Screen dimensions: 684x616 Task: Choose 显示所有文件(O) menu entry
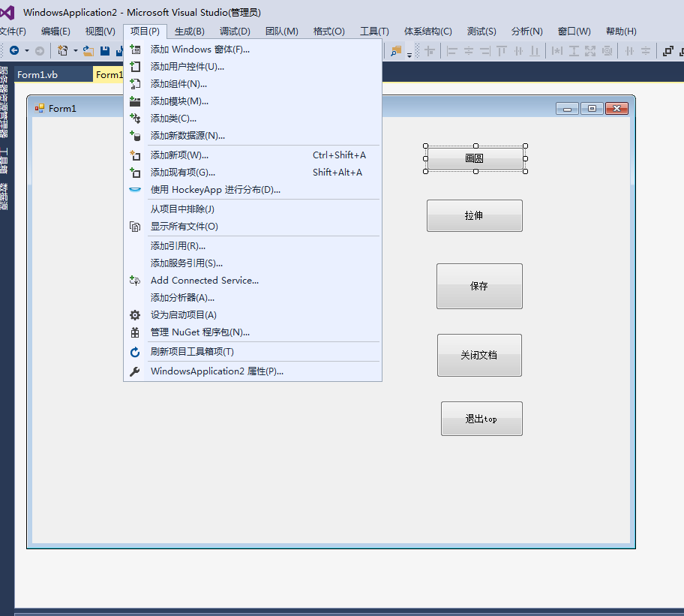pyautogui.click(x=253, y=227)
